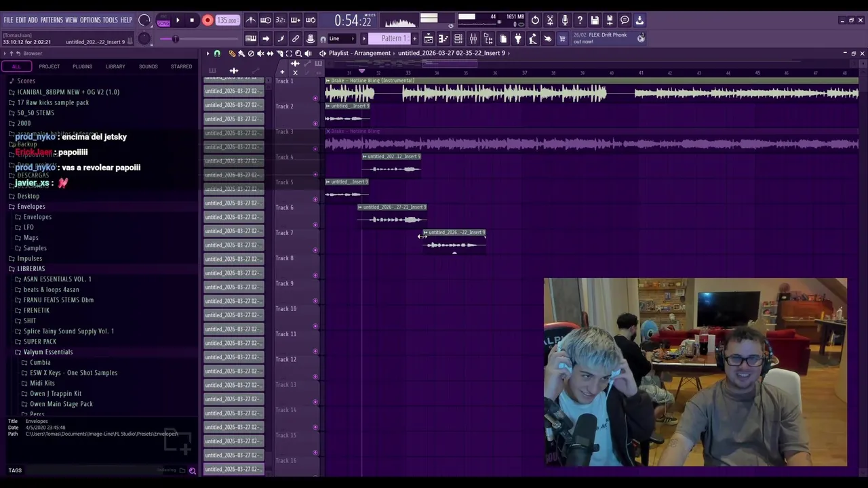This screenshot has width=868, height=488.
Task: Collapse the Valyum Essentials folder
Action: tap(47, 352)
